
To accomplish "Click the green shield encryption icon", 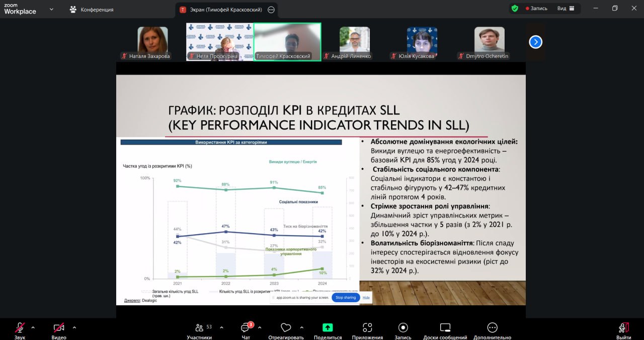I will [x=515, y=9].
